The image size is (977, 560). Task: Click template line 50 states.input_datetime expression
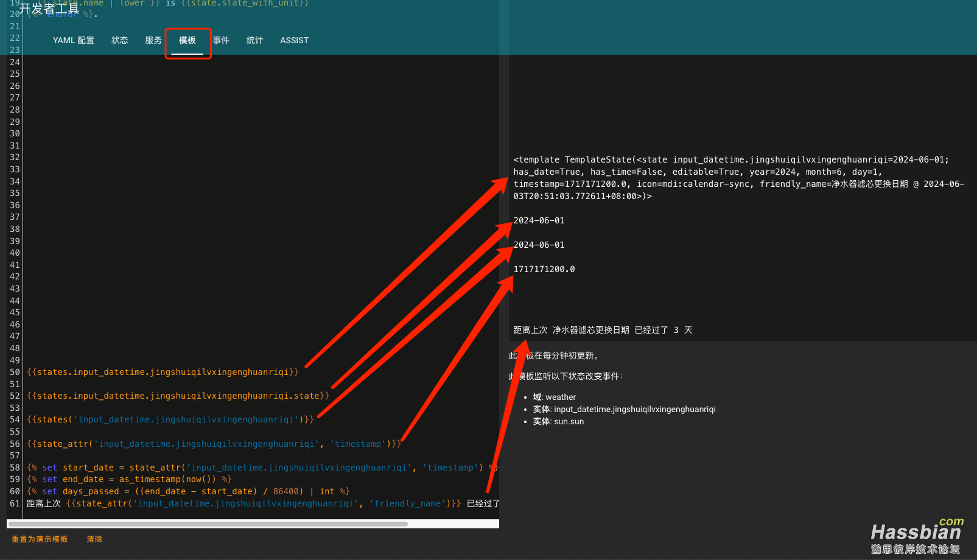tap(163, 372)
